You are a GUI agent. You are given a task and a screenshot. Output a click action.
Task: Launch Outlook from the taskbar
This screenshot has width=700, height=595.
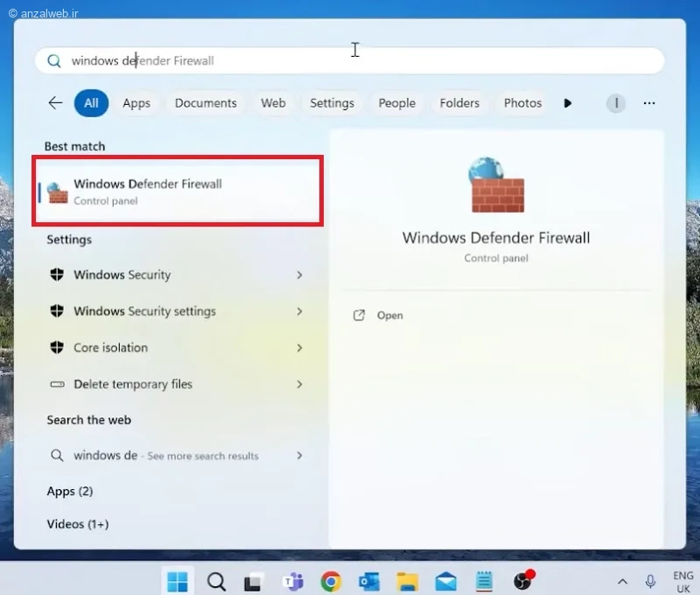pyautogui.click(x=369, y=581)
